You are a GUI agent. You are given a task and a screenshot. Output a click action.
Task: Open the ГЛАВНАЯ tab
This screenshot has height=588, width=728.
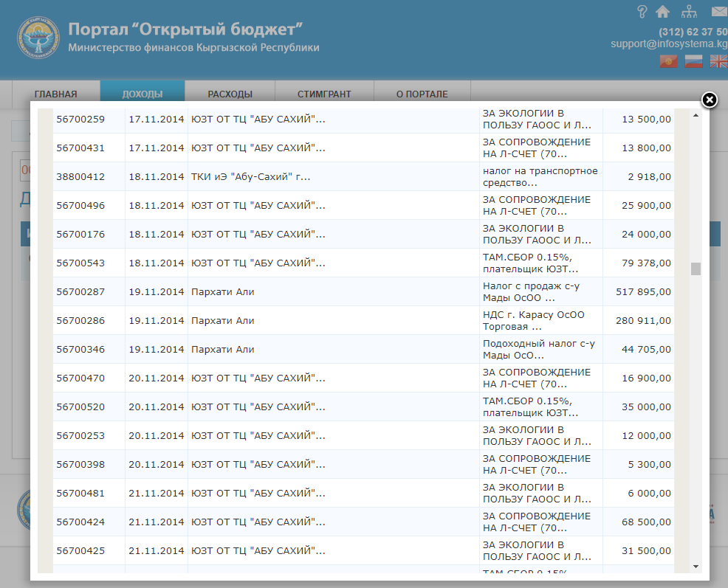[56, 94]
